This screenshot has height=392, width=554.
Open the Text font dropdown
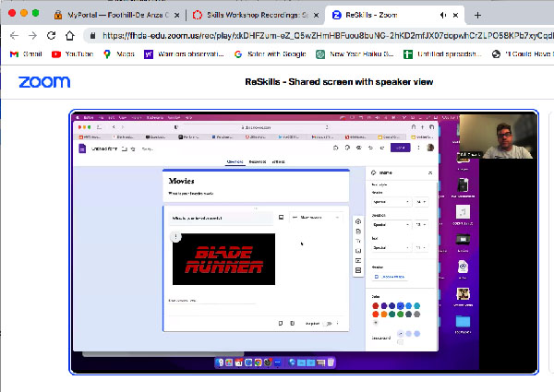(x=391, y=248)
